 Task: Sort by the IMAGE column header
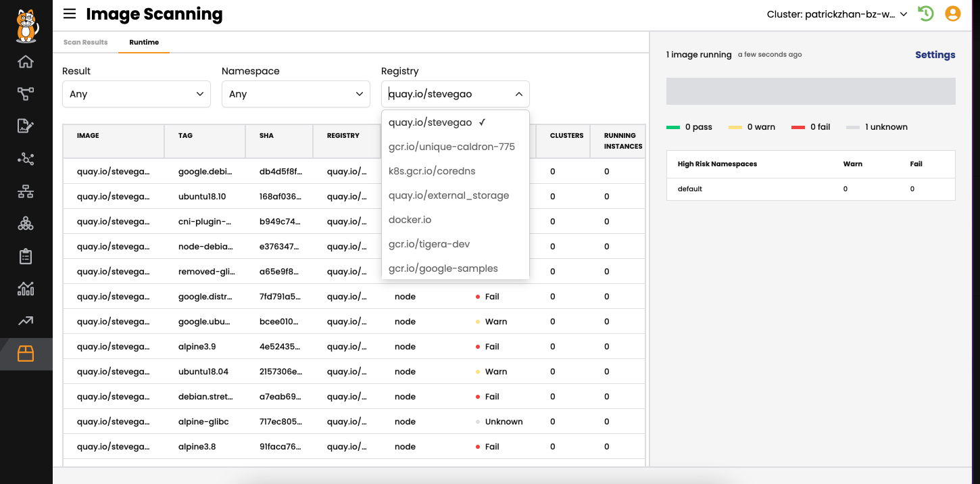point(114,141)
